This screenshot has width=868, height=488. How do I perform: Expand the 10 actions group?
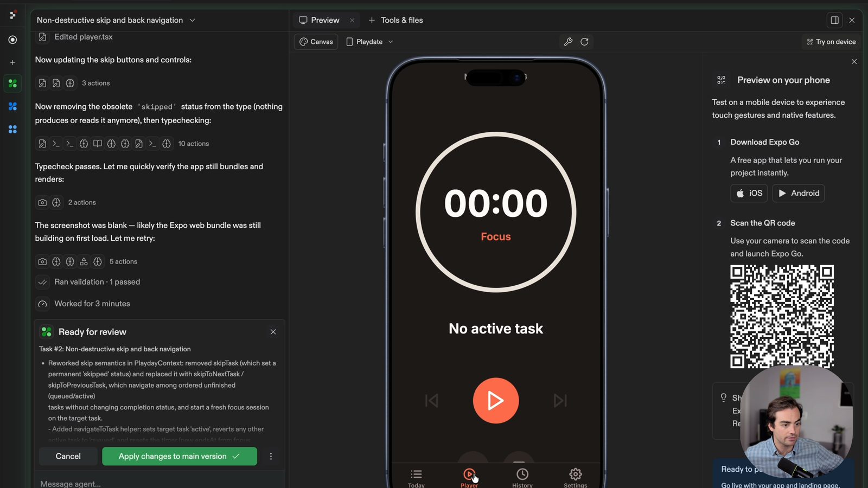[x=122, y=144]
